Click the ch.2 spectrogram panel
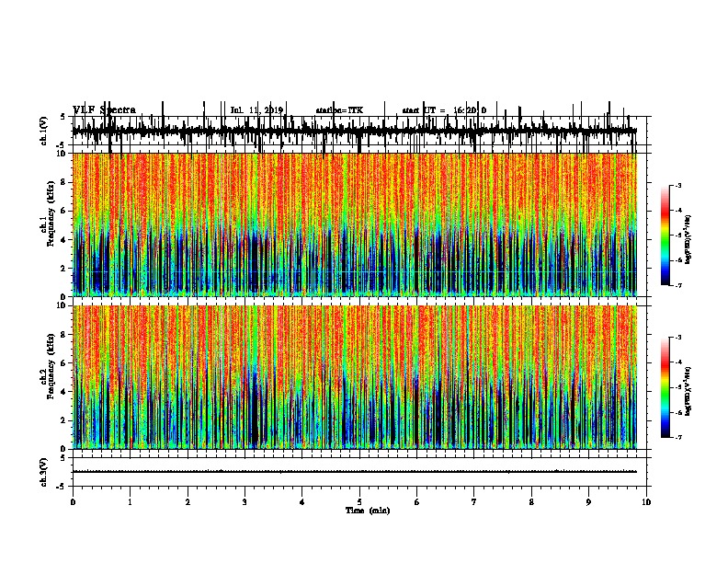The height and width of the screenshot is (563, 728). (355, 377)
